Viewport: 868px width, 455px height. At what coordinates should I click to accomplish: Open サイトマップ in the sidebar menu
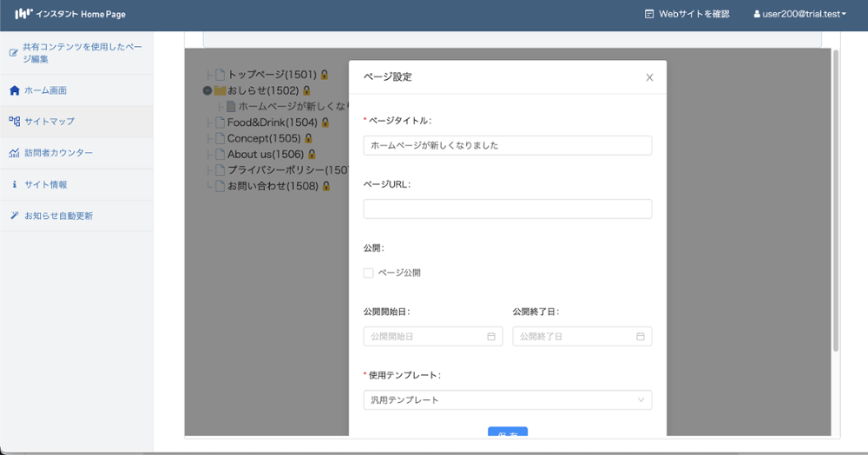(x=49, y=122)
